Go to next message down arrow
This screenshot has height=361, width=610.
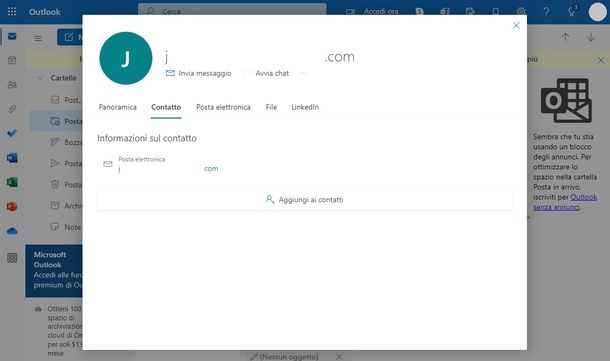tap(591, 37)
